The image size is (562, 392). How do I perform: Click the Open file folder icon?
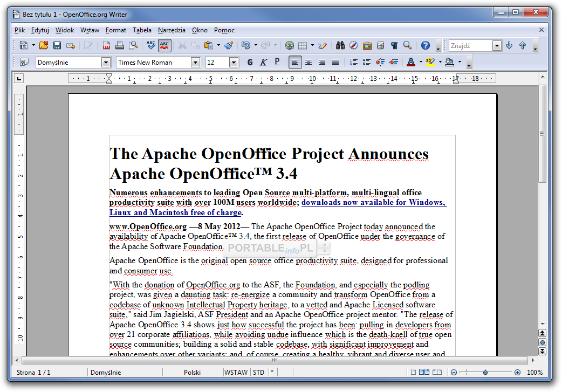44,45
